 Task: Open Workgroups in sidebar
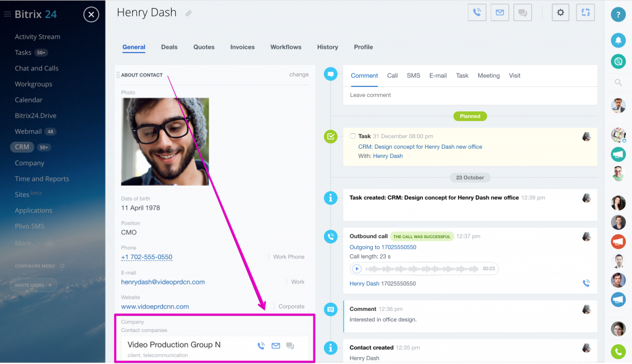click(x=33, y=84)
